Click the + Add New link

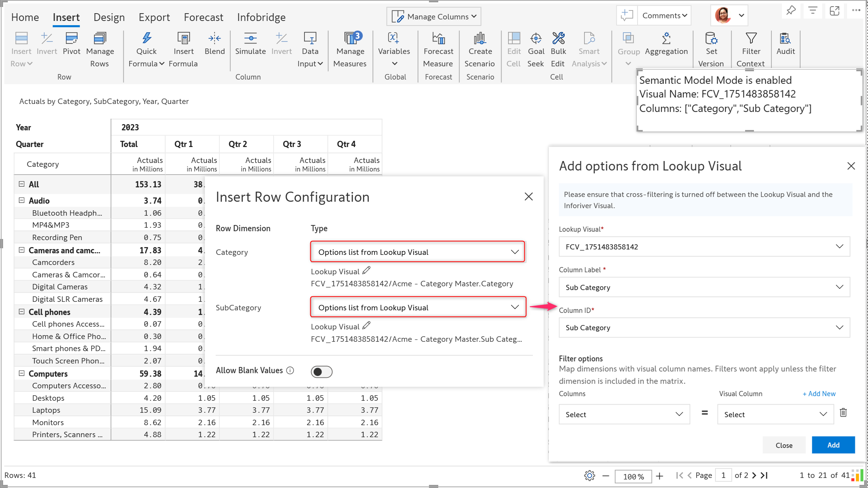[819, 394]
